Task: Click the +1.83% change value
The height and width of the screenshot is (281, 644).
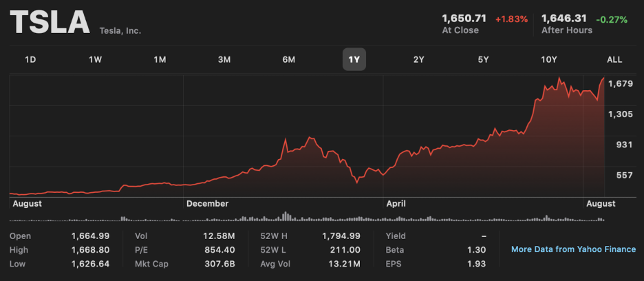Action: 511,19
